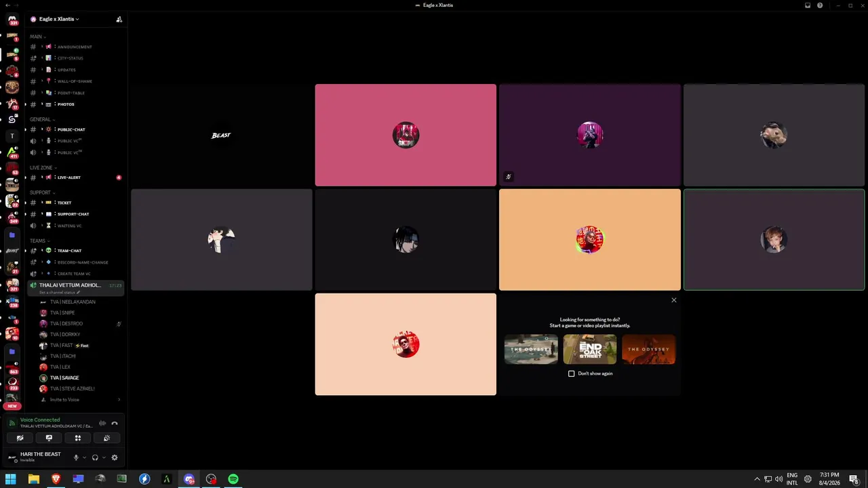Click voice member TVA | DORKKY
868x488 pixels.
(x=80, y=334)
